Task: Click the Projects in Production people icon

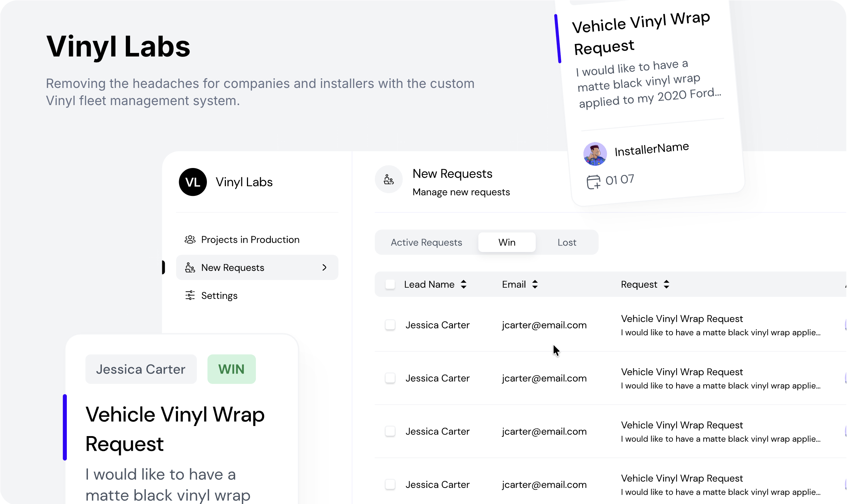Action: pos(190,239)
